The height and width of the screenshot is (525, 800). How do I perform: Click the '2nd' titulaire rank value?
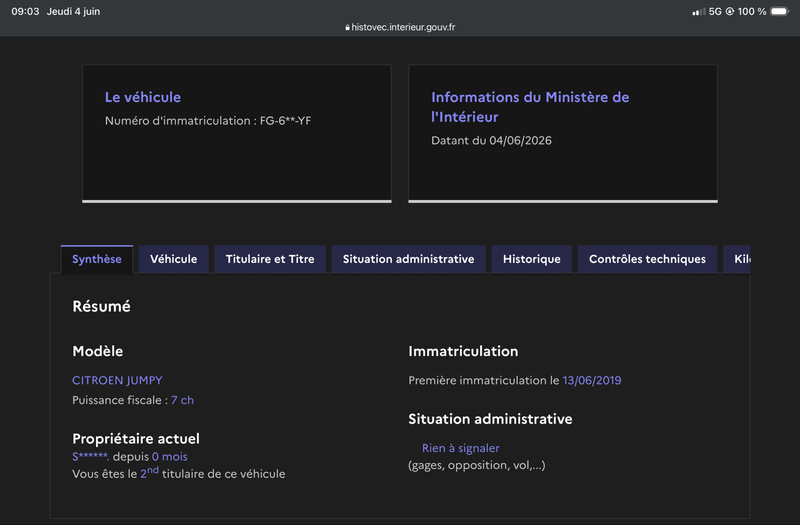click(x=149, y=472)
